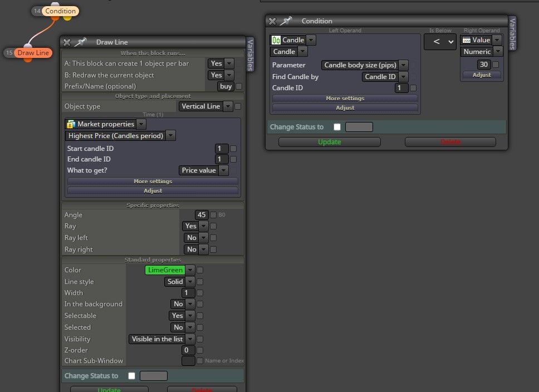Screen dimensions: 539x392
Task: Click Update in Condition panel
Action: click(x=329, y=142)
